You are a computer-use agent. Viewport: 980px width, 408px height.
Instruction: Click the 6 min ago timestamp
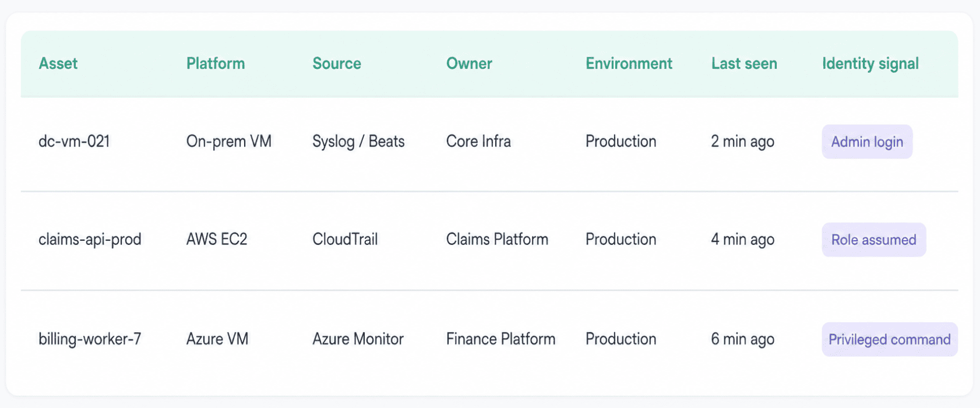coord(742,339)
